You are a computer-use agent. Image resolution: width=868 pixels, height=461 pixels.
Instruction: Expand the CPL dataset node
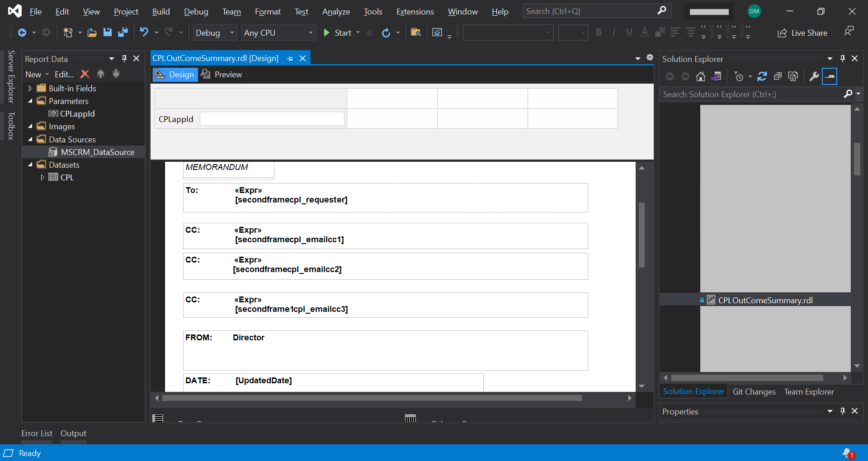pyautogui.click(x=42, y=177)
